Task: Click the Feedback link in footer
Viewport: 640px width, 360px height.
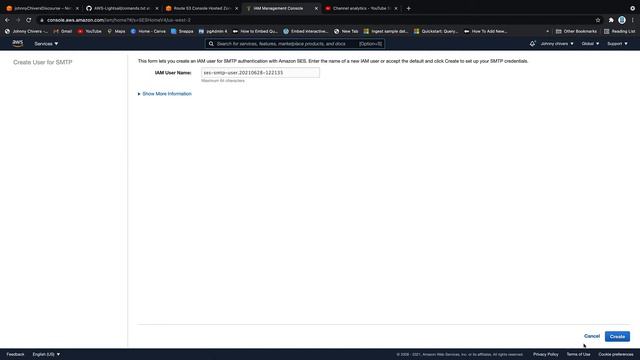Action: (15, 354)
